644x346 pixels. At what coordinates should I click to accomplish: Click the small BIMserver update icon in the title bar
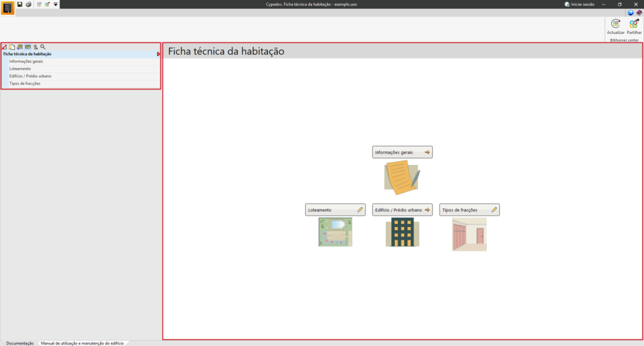tap(39, 4)
